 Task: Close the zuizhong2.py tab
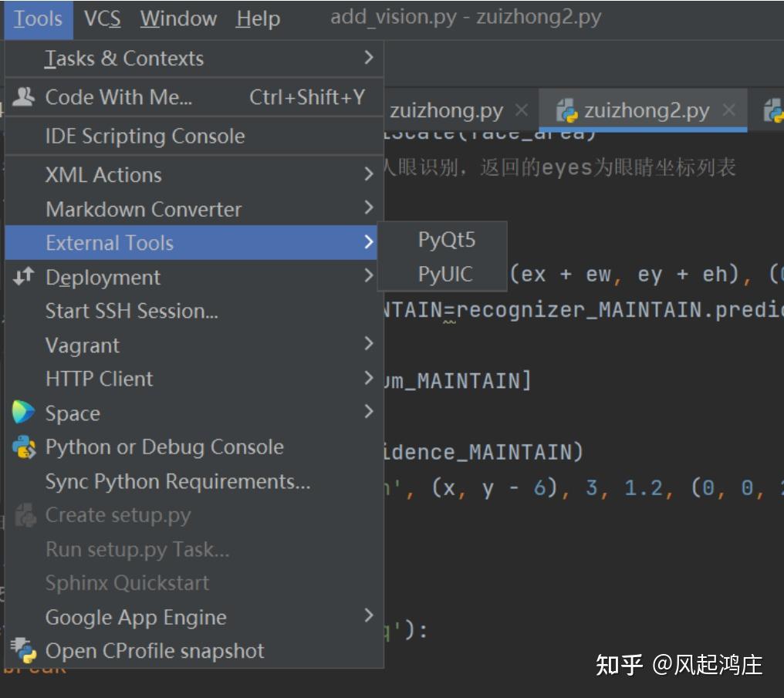click(x=729, y=110)
